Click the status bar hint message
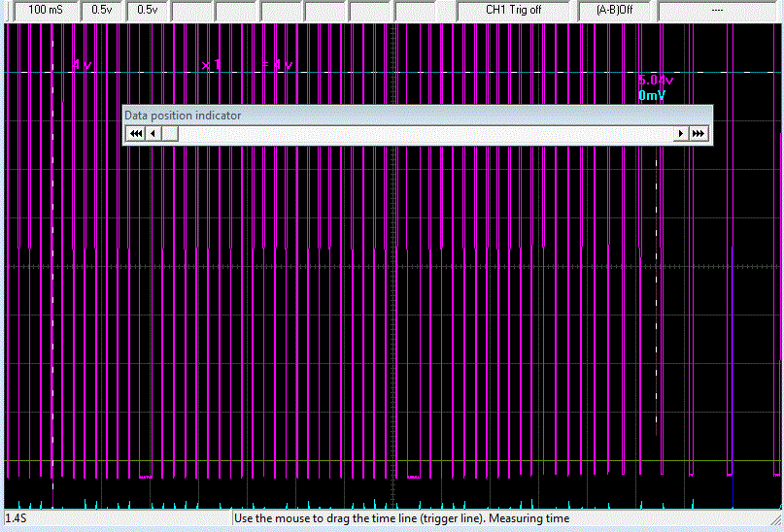Viewport: 784px width, 532px height. click(x=402, y=518)
